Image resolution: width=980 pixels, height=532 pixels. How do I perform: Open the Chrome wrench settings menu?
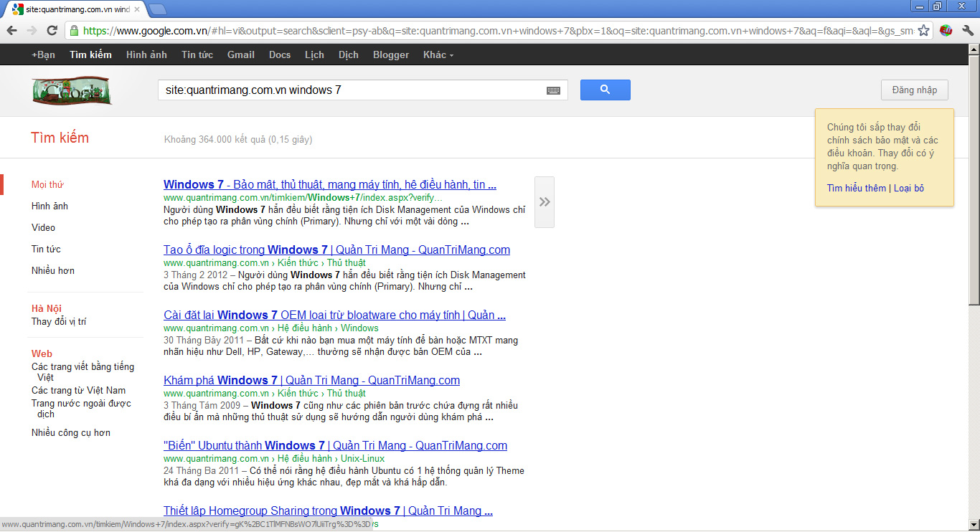pos(968,30)
